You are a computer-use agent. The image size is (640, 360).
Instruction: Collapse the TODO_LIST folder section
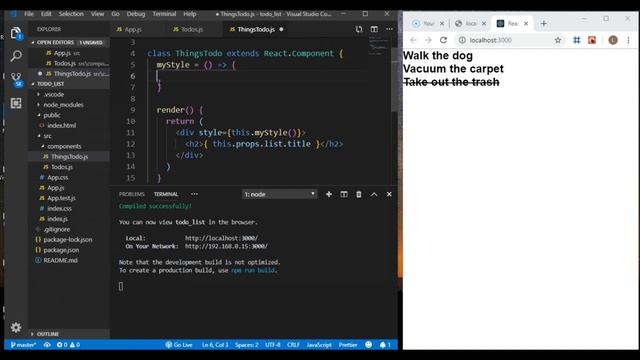tap(69, 84)
